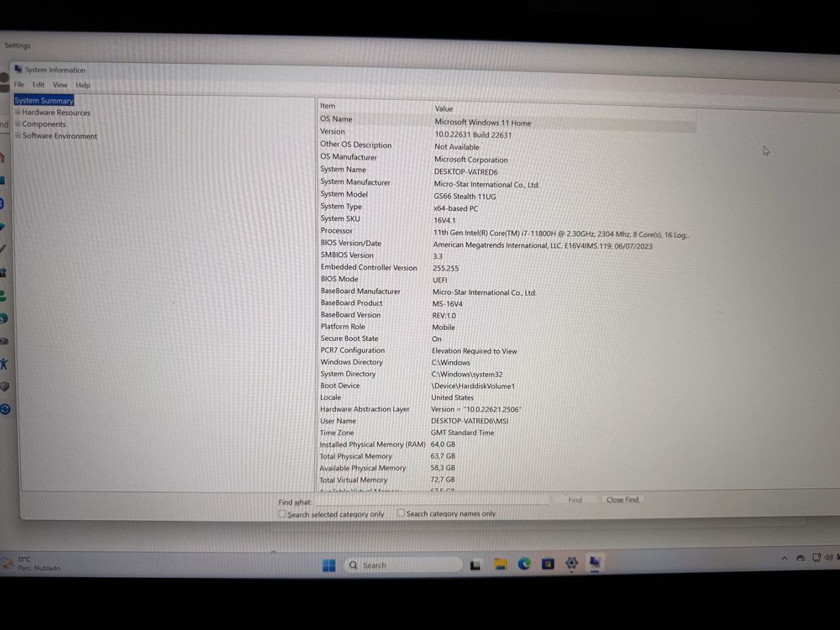This screenshot has height=630, width=840.
Task: Select Components label in tree
Action: coord(44,123)
